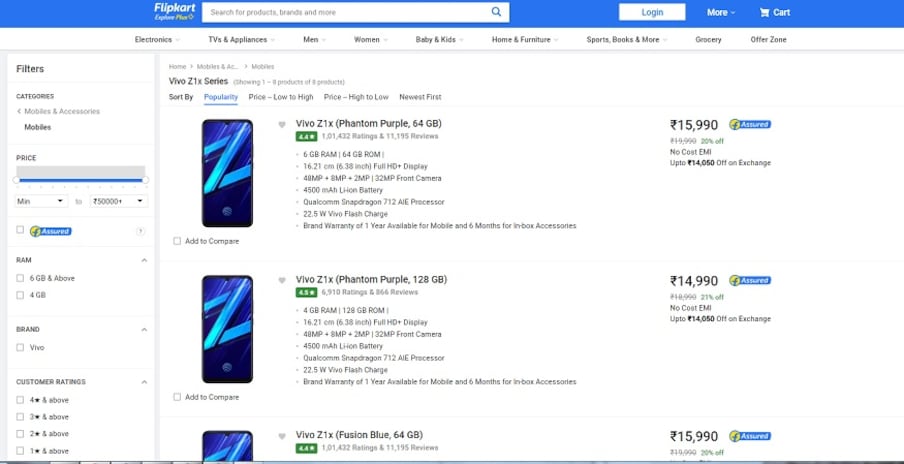
Task: Click the product search input field
Action: 345,12
